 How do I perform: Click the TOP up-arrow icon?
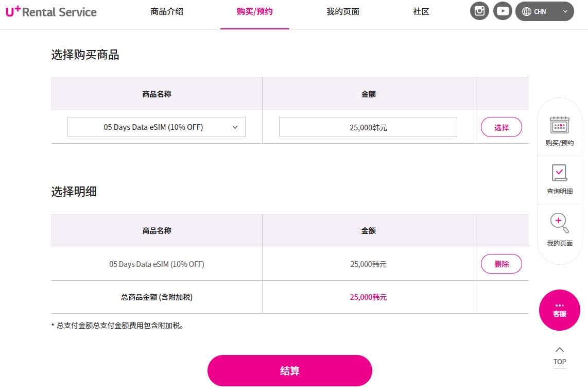(560, 350)
